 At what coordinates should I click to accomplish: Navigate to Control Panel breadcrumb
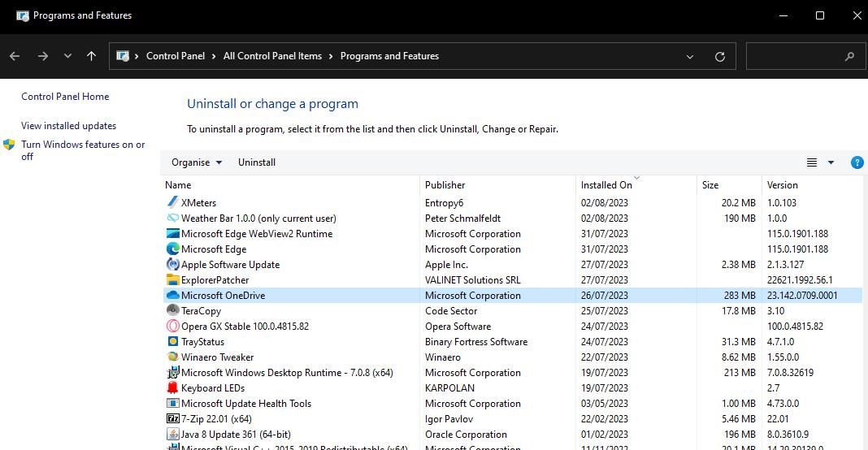[176, 56]
